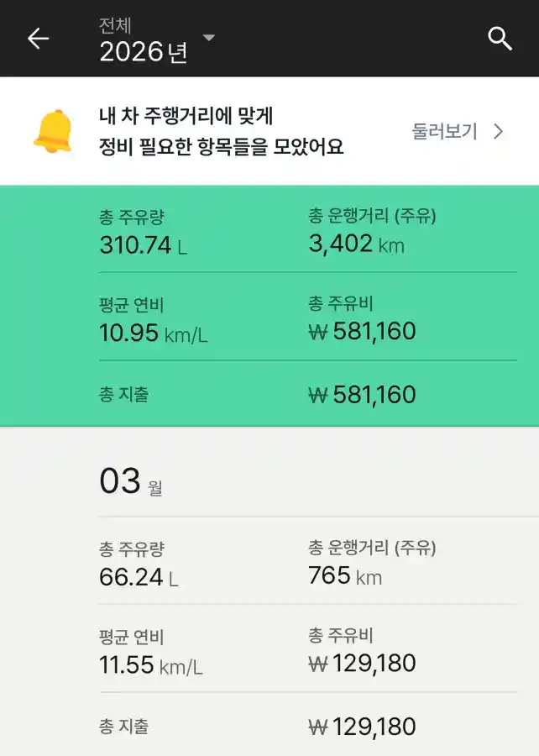539x756 pixels.
Task: Tap the yellow bell notification icon
Action: pos(55,129)
